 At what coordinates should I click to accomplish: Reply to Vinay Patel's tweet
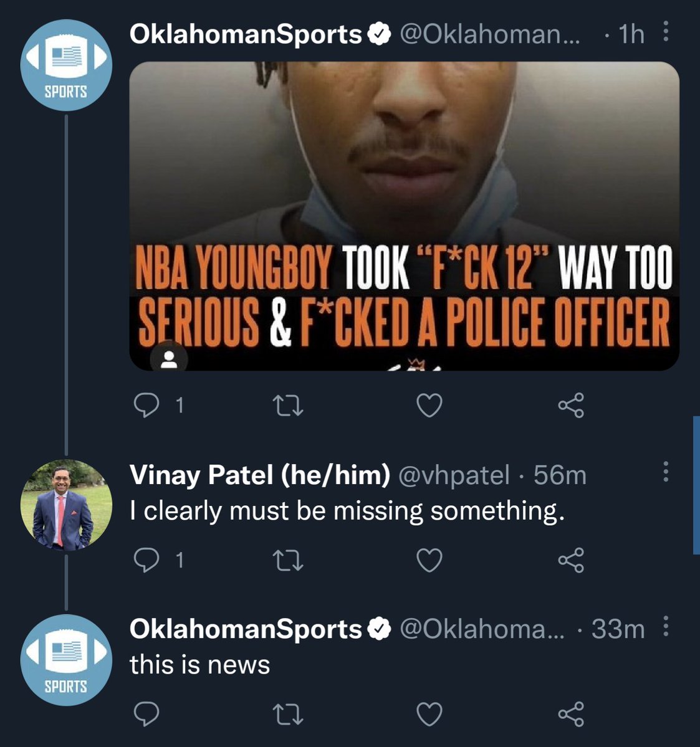click(x=148, y=561)
